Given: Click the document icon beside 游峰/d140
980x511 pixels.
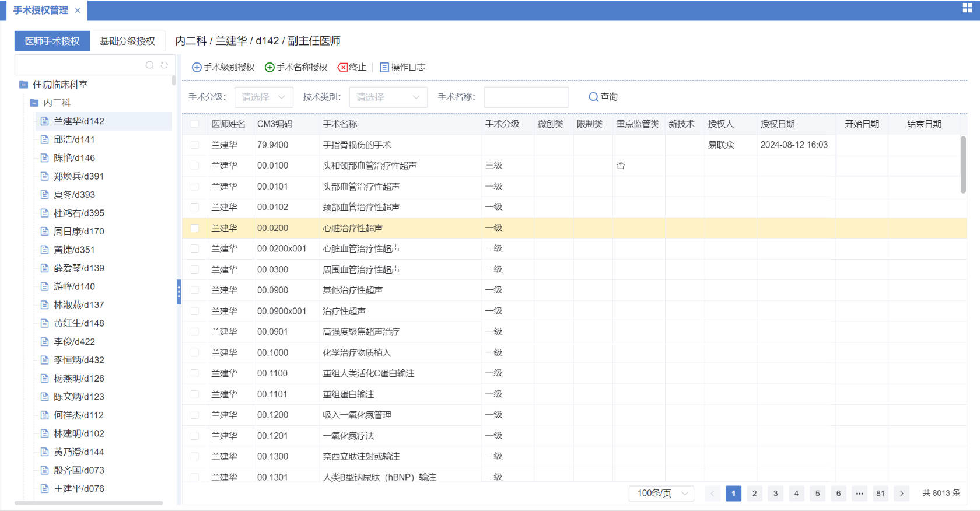Looking at the screenshot, I should tap(44, 286).
